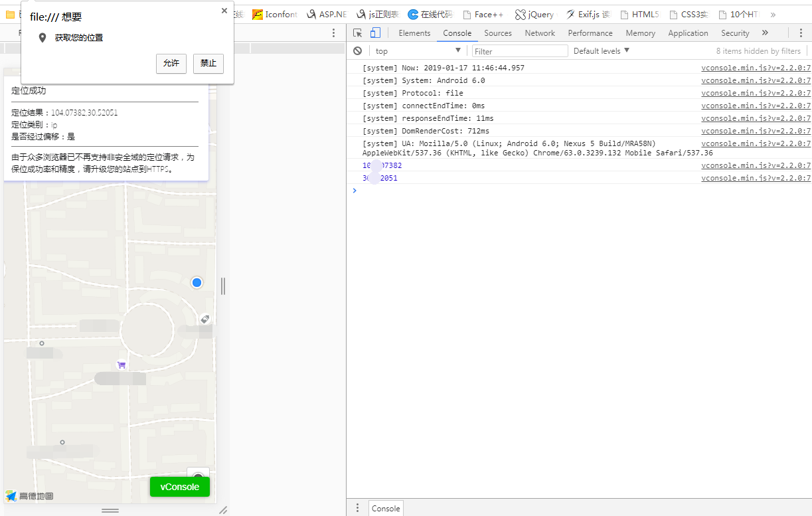Open the Network tab

tap(540, 33)
